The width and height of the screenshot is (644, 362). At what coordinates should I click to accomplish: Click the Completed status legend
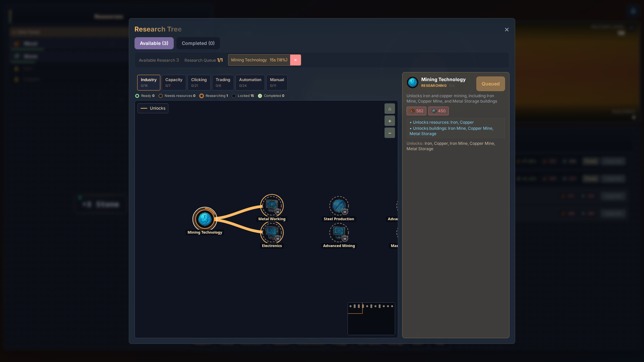click(271, 96)
